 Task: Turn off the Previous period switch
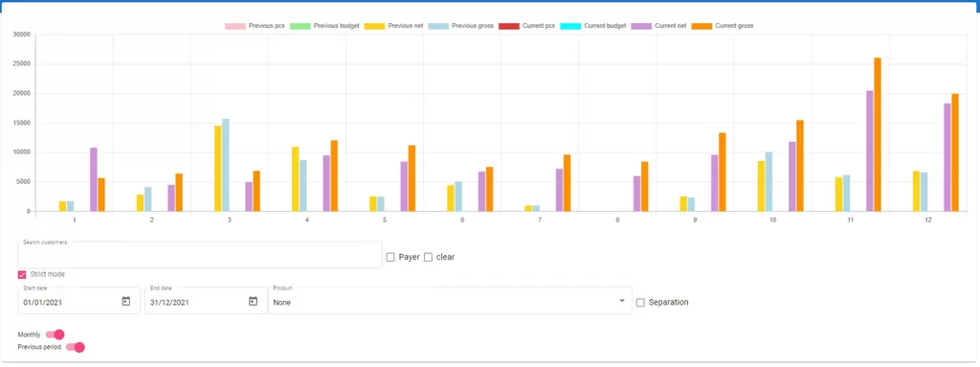pos(75,347)
